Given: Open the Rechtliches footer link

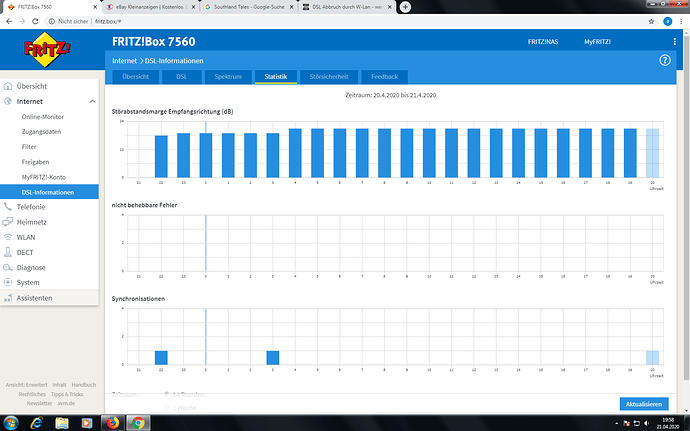Looking at the screenshot, I should (32, 394).
